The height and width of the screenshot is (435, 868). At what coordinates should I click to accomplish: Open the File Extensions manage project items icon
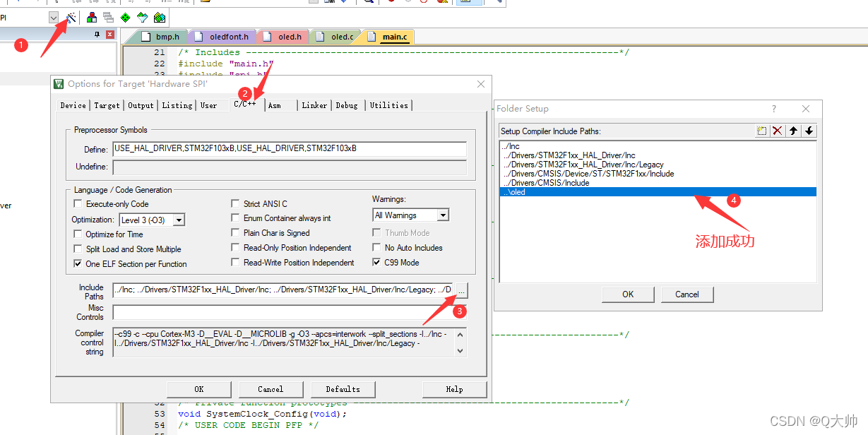click(x=93, y=17)
